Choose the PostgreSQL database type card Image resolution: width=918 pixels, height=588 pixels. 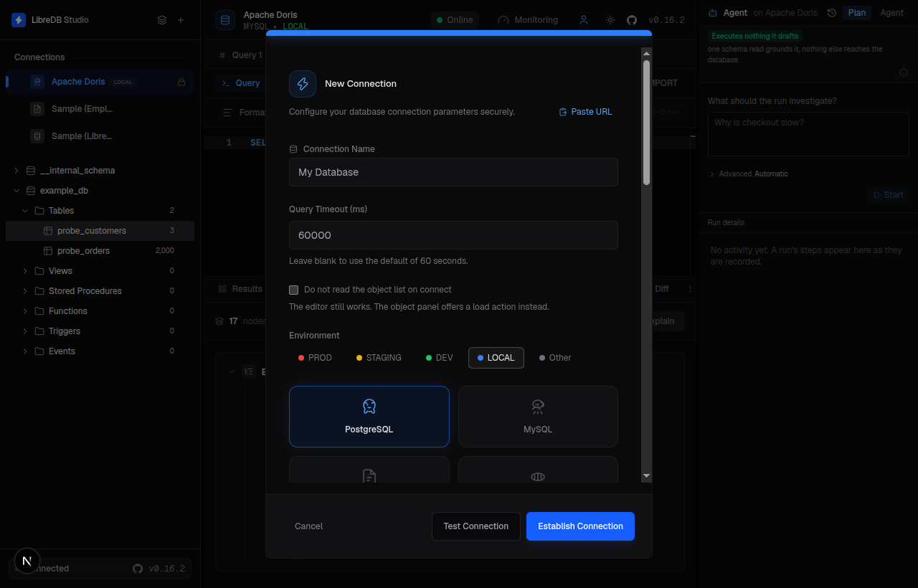pyautogui.click(x=369, y=417)
